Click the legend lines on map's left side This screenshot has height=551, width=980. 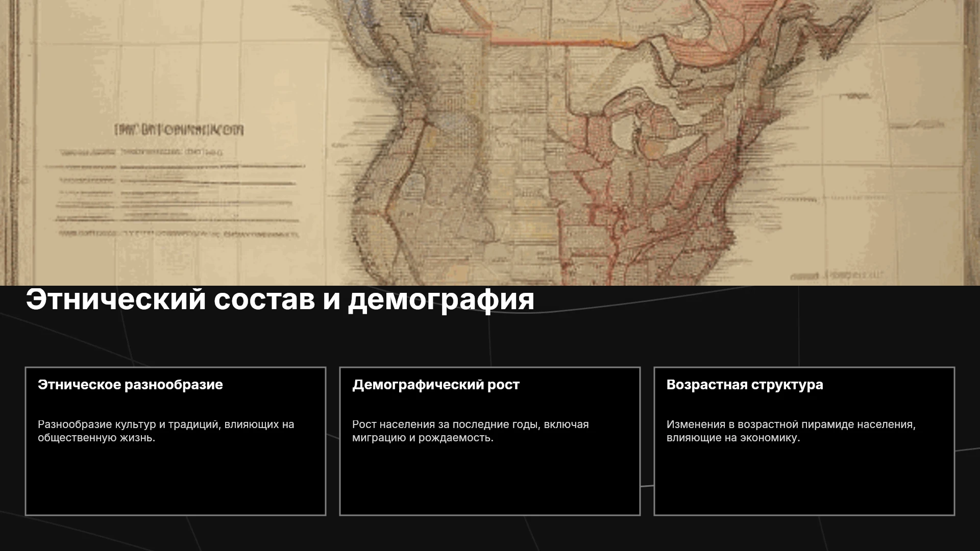pos(179,194)
